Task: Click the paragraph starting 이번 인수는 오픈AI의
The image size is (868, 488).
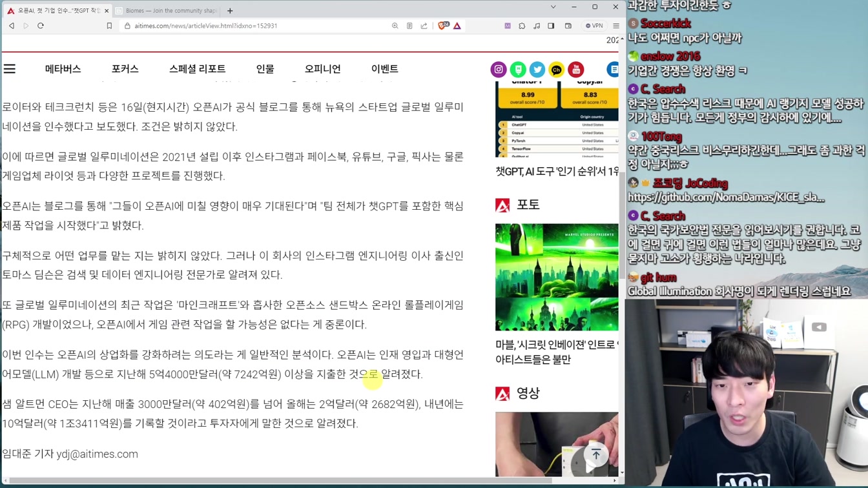Action: [232, 364]
